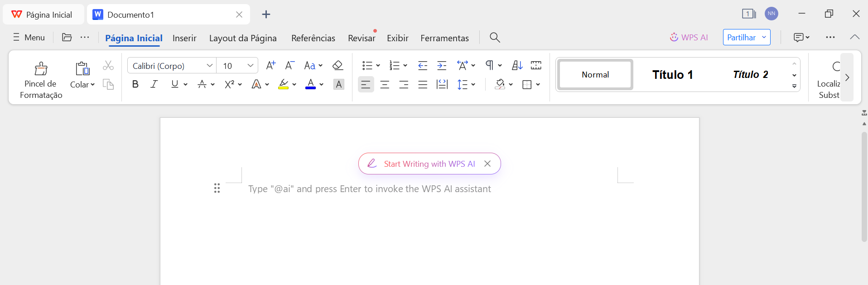The height and width of the screenshot is (285, 868).
Task: Toggle italic formatting
Action: coord(154,84)
